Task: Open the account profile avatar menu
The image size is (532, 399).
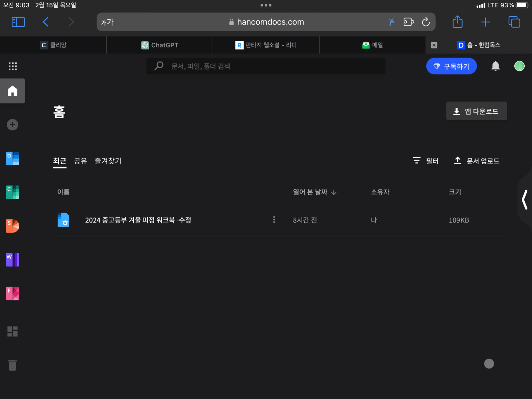Action: [x=519, y=66]
